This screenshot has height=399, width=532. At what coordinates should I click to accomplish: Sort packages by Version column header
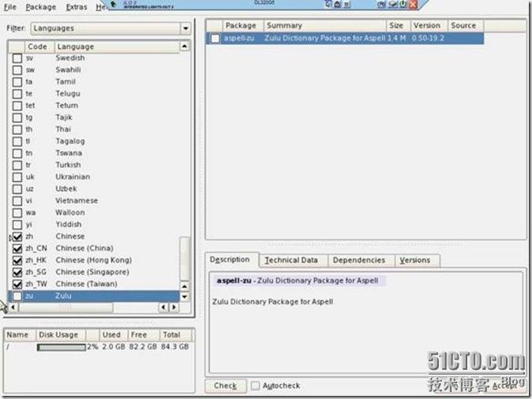point(429,26)
